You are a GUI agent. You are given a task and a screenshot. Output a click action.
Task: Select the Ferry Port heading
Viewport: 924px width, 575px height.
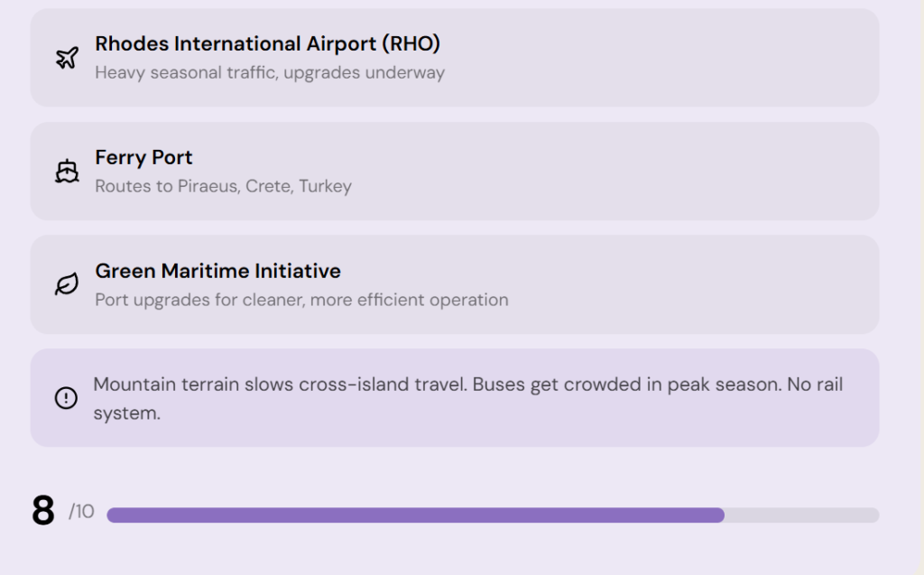[143, 157]
